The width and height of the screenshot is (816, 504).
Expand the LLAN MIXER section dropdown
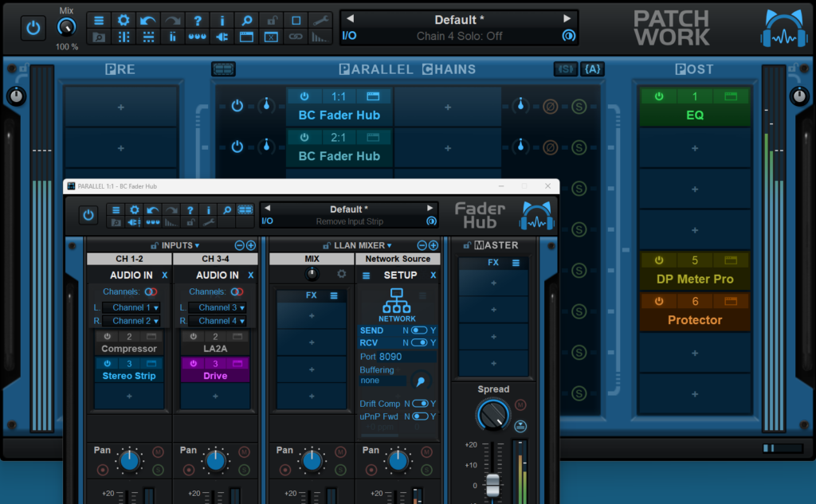(x=363, y=245)
